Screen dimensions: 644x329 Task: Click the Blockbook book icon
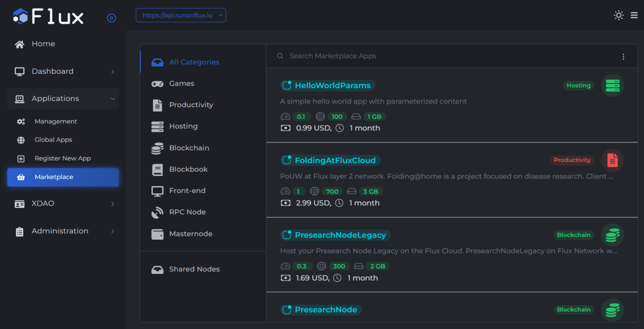pos(157,170)
